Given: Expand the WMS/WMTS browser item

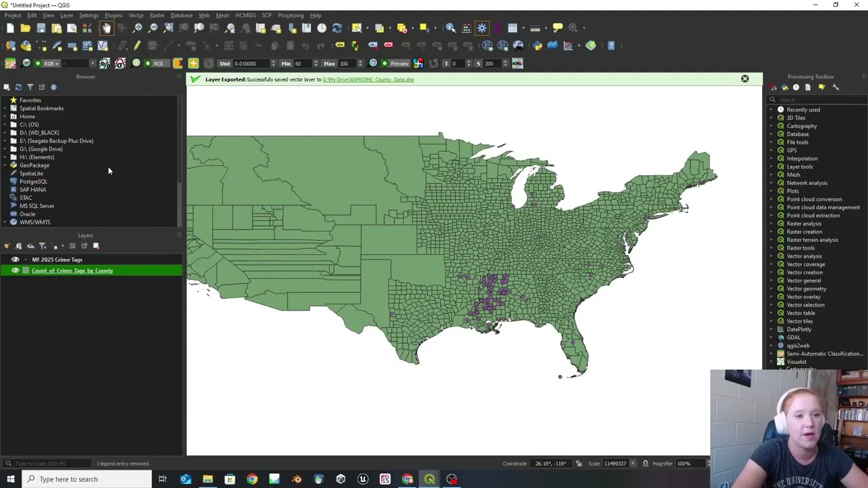Looking at the screenshot, I should pyautogui.click(x=4, y=222).
